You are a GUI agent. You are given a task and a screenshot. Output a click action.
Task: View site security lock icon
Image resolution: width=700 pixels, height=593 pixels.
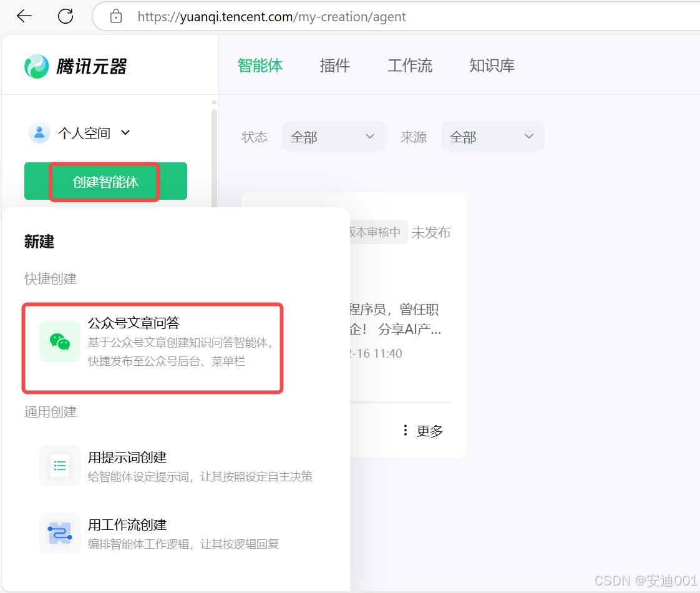(x=116, y=16)
